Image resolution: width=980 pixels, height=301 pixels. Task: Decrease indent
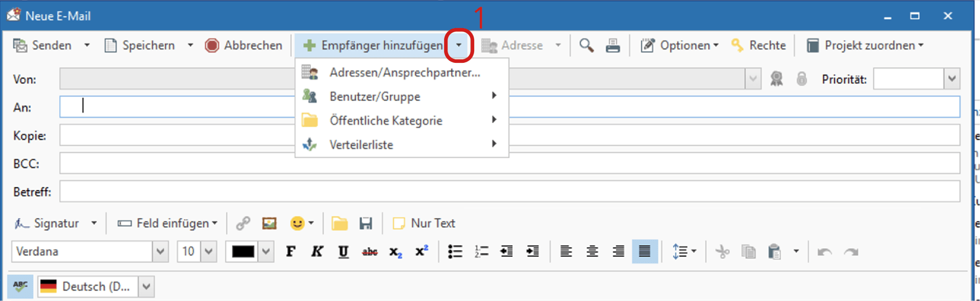[x=506, y=251]
